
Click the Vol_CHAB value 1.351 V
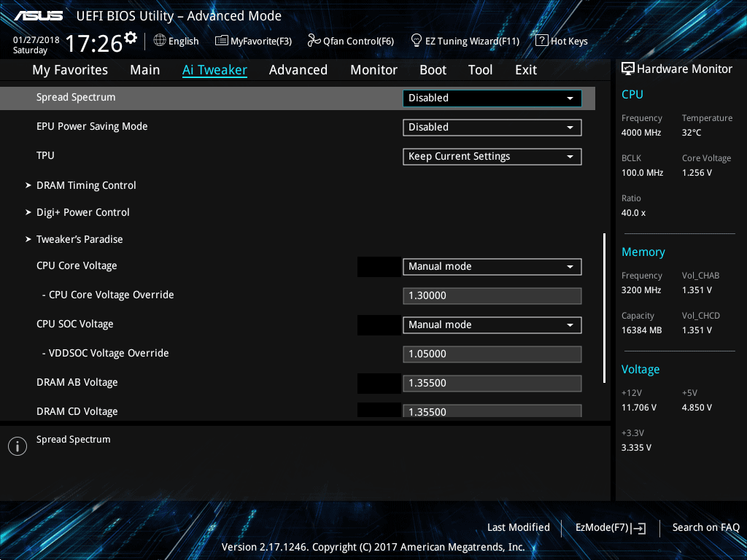click(697, 290)
